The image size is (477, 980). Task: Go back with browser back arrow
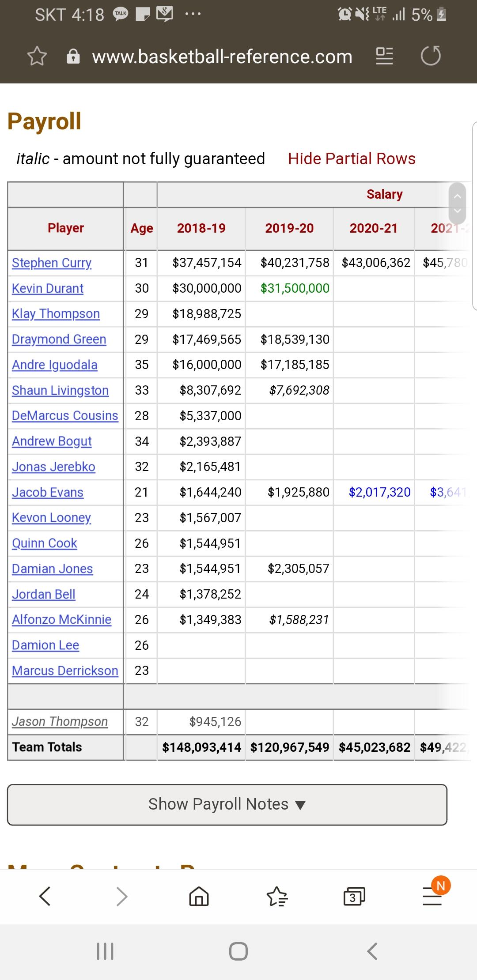click(45, 896)
